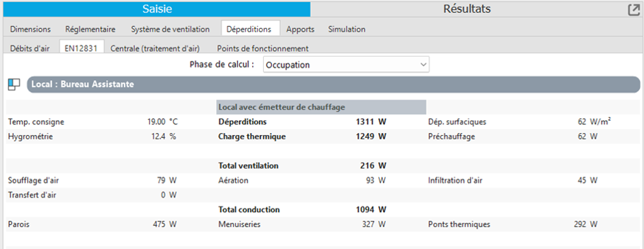This screenshot has height=249, width=644.
Task: Click the 327 W Menuiseries value
Action: tap(375, 225)
